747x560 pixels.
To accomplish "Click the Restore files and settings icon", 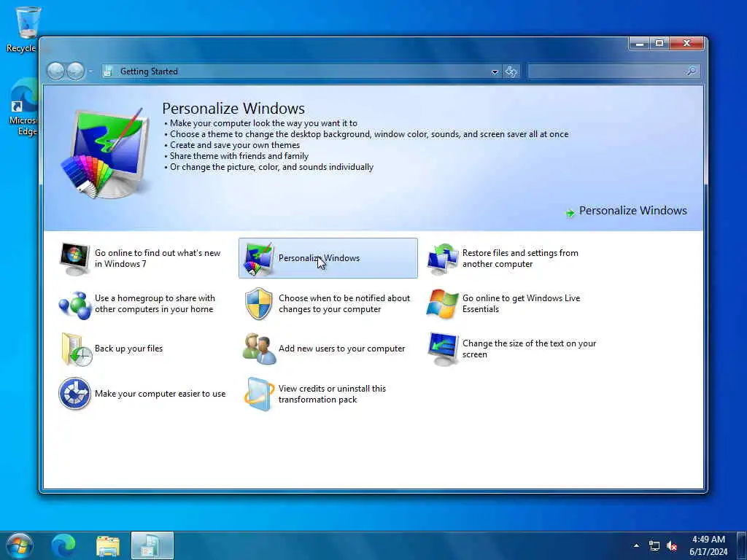I will pyautogui.click(x=443, y=259).
